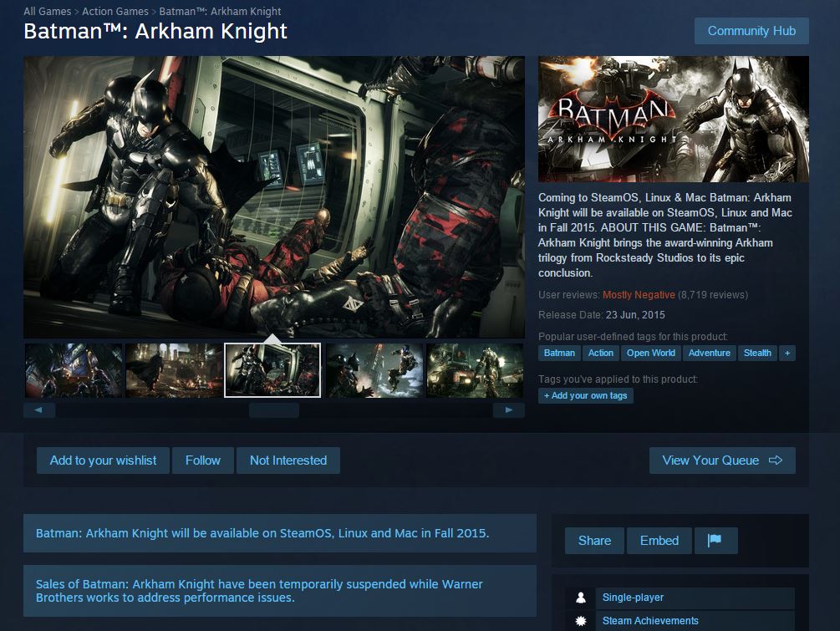Image resolution: width=840 pixels, height=631 pixels.
Task: Click the Share button
Action: [x=594, y=541]
